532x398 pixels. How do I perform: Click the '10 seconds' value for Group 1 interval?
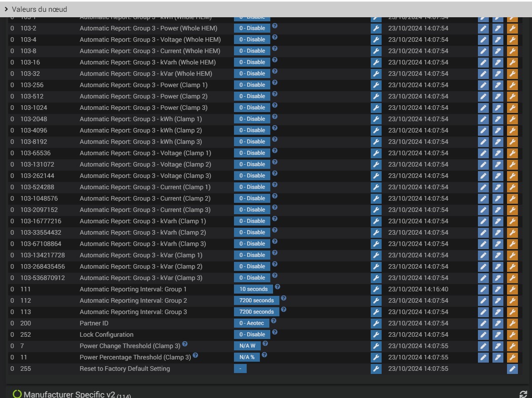(x=254, y=289)
